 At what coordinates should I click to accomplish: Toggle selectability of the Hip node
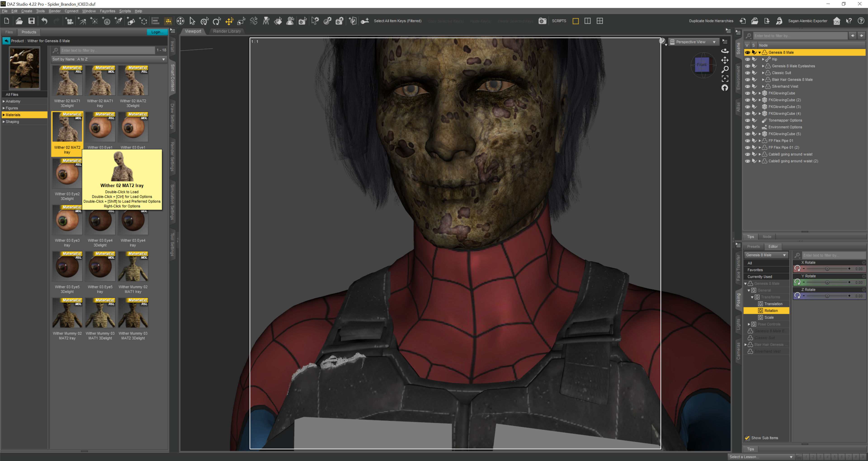755,59
